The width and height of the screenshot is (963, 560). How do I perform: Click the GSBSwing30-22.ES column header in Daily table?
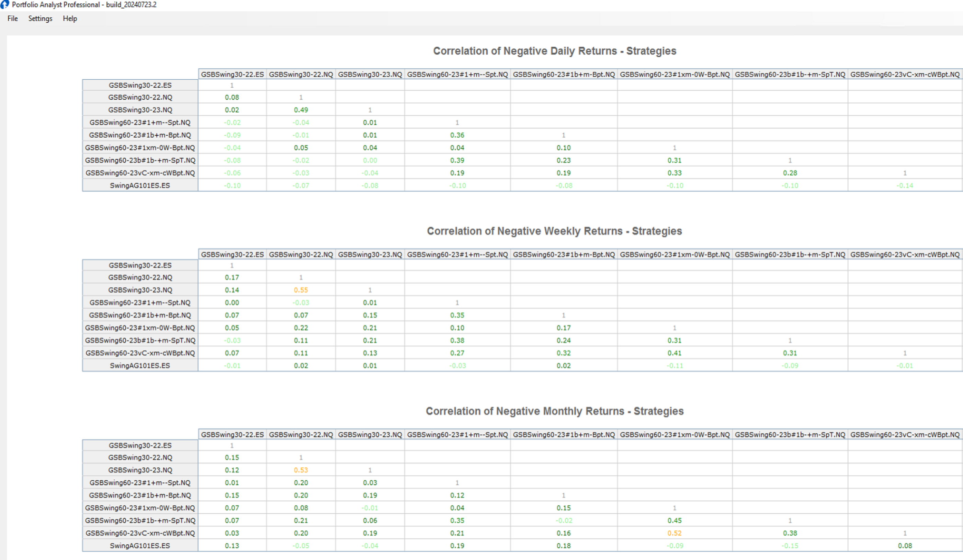pyautogui.click(x=233, y=75)
